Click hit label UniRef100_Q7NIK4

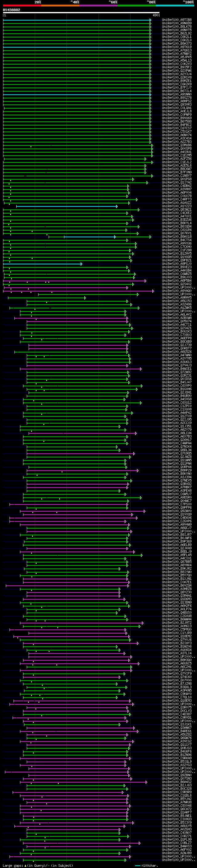[177, 446]
